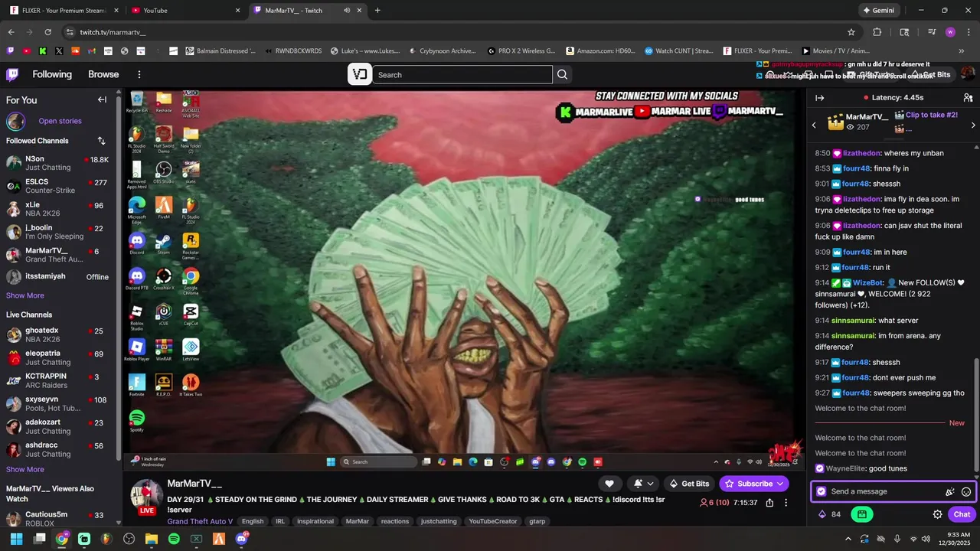Mute the MarMarTV Twitch tab audio

click(347, 11)
